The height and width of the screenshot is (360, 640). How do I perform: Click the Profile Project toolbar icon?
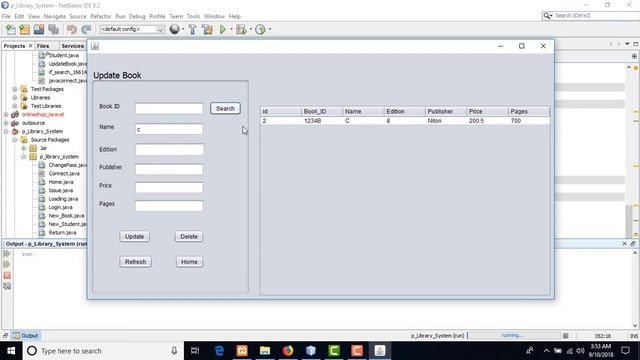point(260,29)
